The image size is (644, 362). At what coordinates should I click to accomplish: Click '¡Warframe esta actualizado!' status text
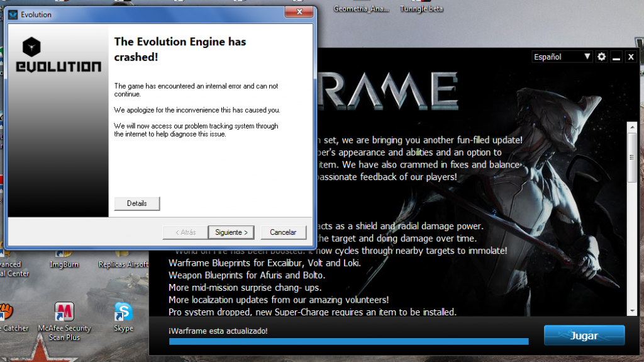pos(218,331)
